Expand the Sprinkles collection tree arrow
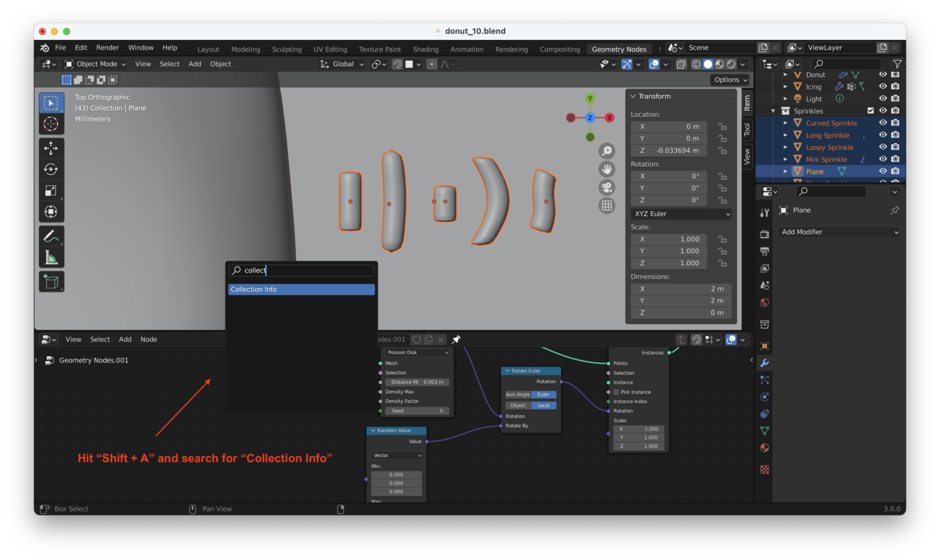940x560 pixels. tap(773, 111)
